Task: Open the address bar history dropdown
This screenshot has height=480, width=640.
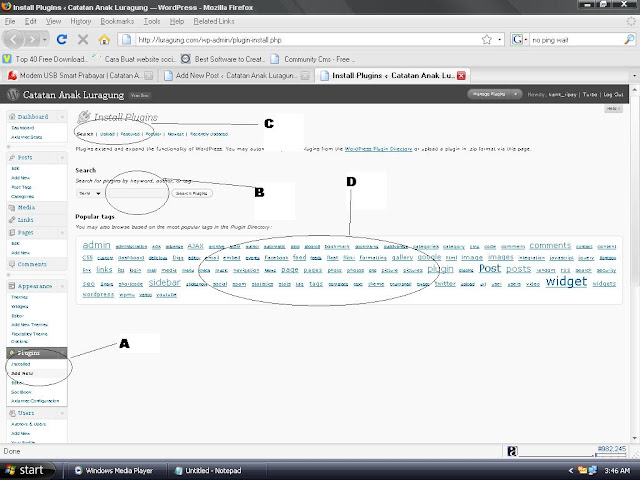Action: 500,40
